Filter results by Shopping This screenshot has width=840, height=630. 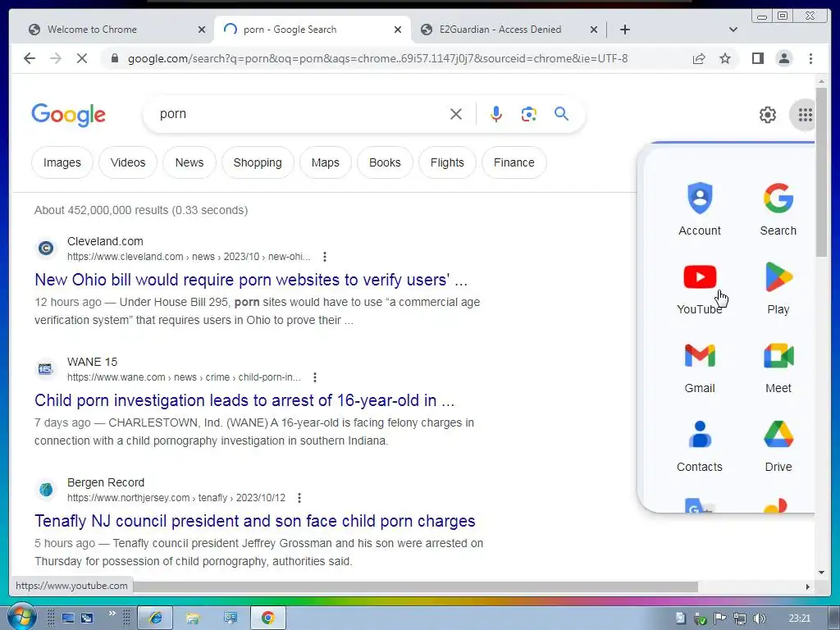[x=258, y=162]
